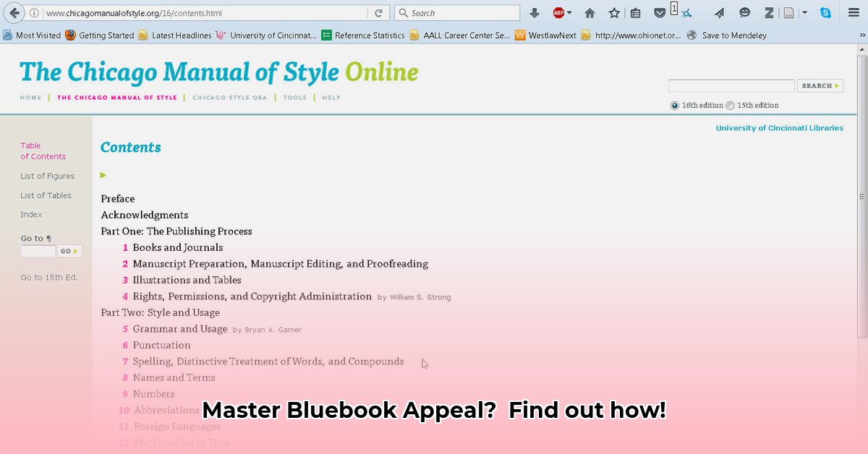
Task: Open the Firefox hamburger menu
Action: tap(854, 13)
